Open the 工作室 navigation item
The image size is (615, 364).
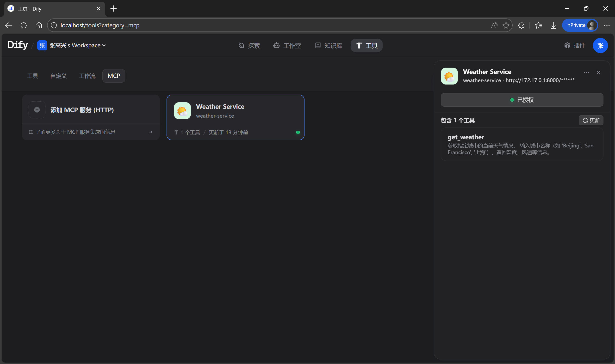point(287,45)
